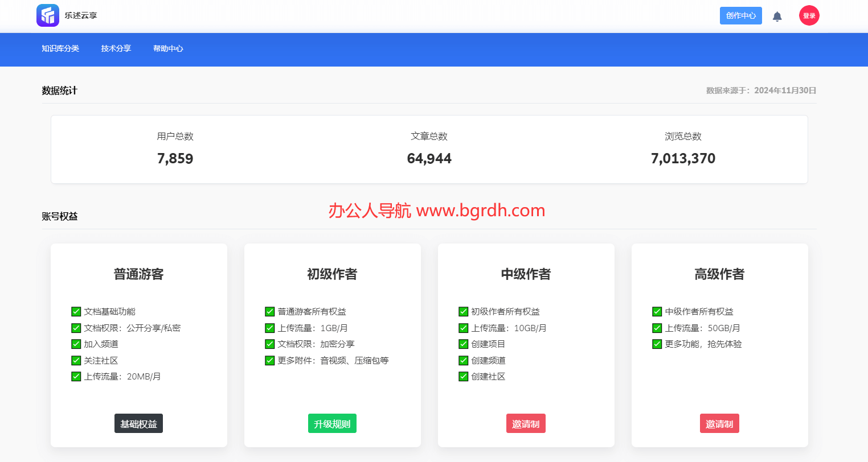The height and width of the screenshot is (462, 868).
Task: Click the green 升级规则 button
Action: (332, 424)
